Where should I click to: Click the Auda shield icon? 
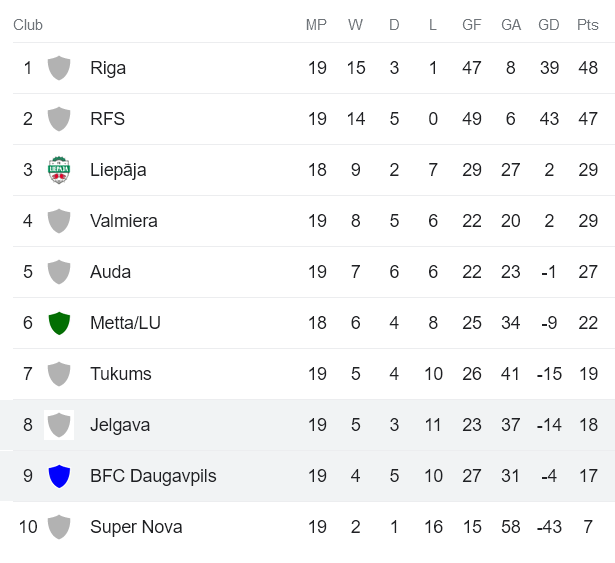(59, 272)
